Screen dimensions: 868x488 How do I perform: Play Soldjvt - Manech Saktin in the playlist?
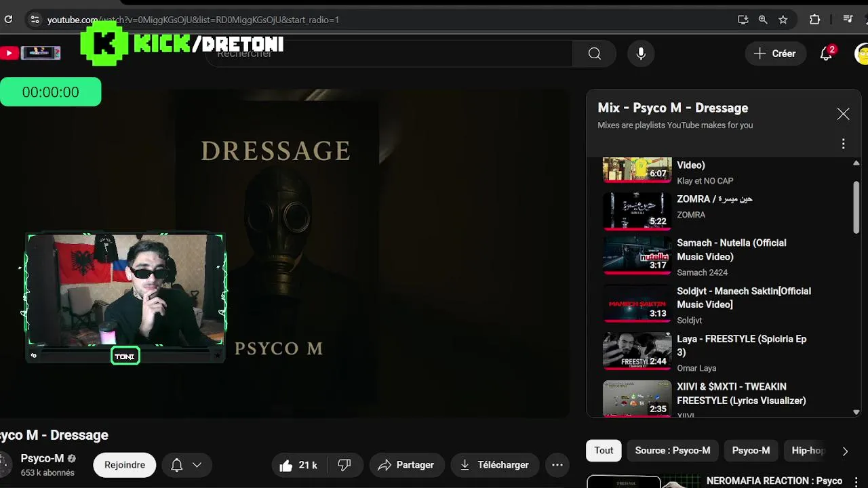744,298
